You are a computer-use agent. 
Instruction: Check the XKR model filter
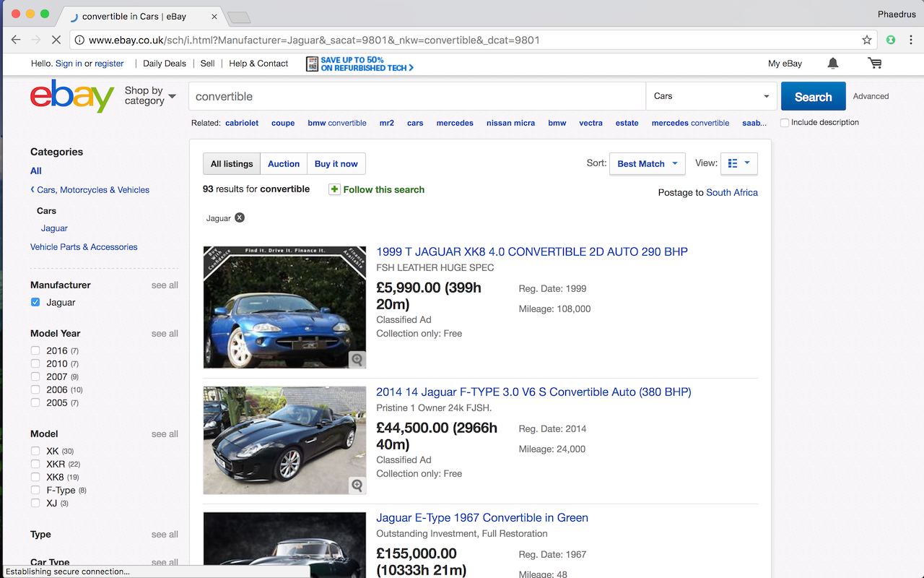tap(35, 464)
